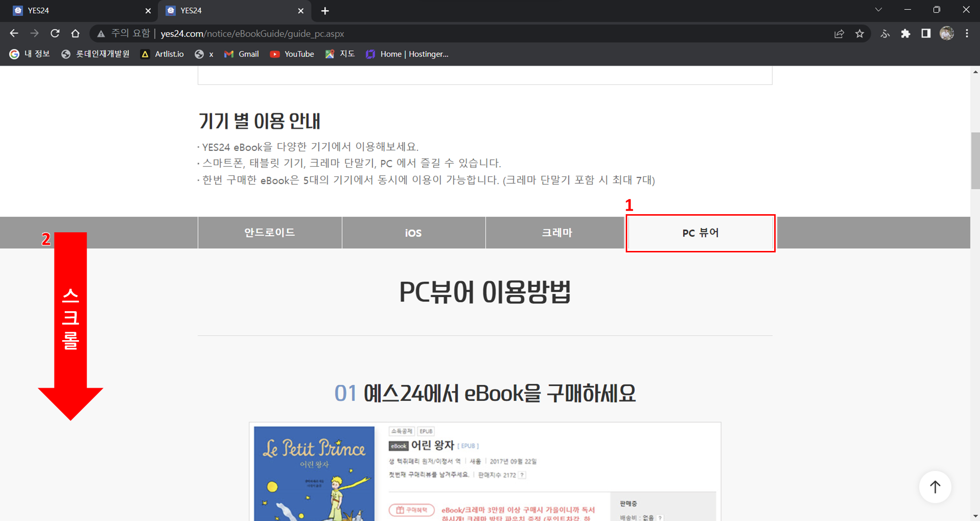Open the Chrome three-dot menu
980x521 pixels.
967,33
